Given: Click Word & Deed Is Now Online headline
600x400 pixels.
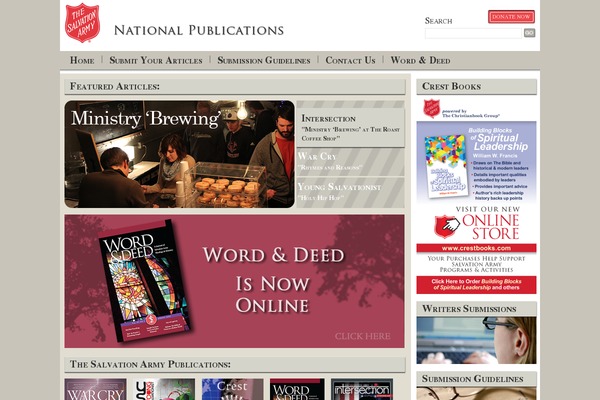Looking at the screenshot, I should click(x=273, y=280).
